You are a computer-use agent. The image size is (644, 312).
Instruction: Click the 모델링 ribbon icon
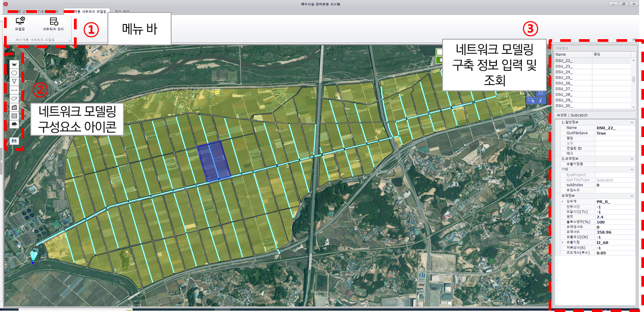(x=20, y=23)
